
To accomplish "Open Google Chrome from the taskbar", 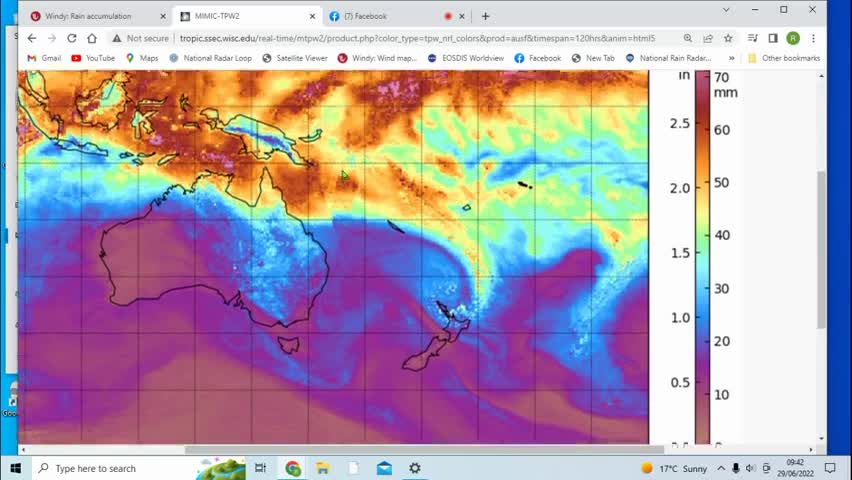I will (x=292, y=468).
